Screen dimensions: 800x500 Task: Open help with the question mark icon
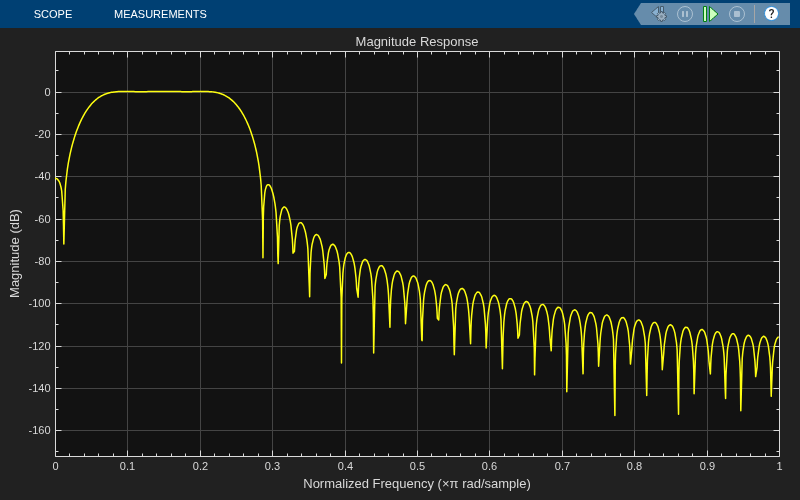(x=771, y=14)
